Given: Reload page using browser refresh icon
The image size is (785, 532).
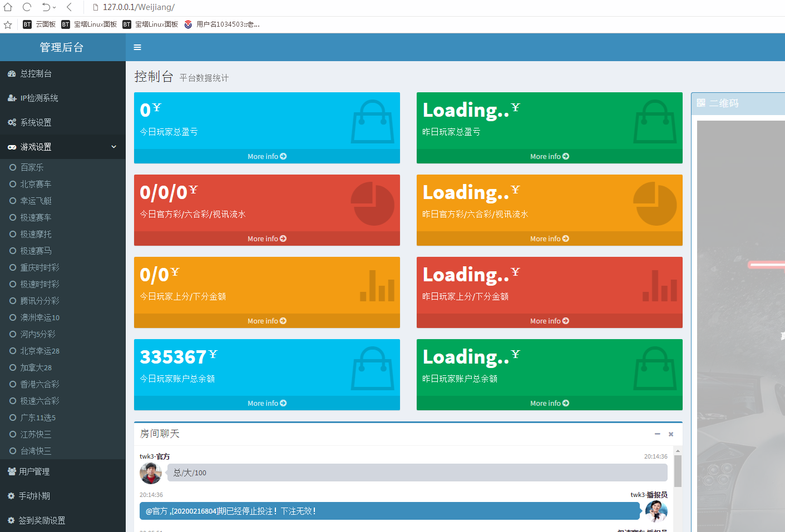Looking at the screenshot, I should coord(27,7).
